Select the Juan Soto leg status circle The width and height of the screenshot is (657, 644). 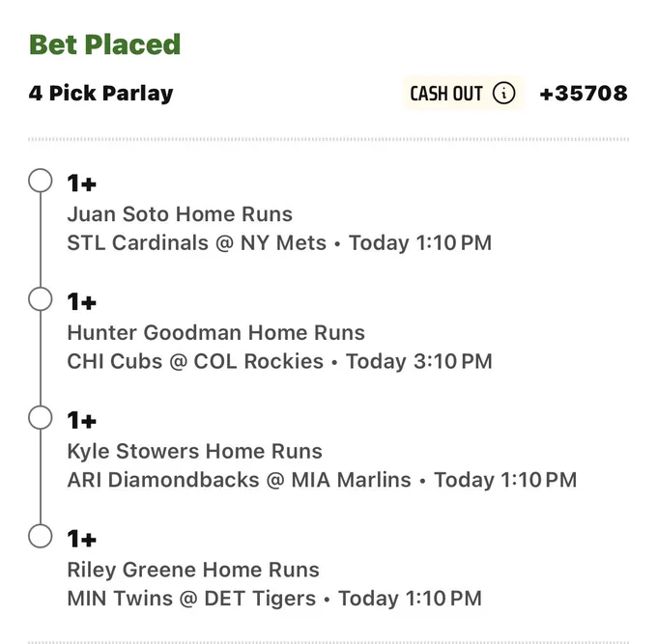(x=41, y=181)
